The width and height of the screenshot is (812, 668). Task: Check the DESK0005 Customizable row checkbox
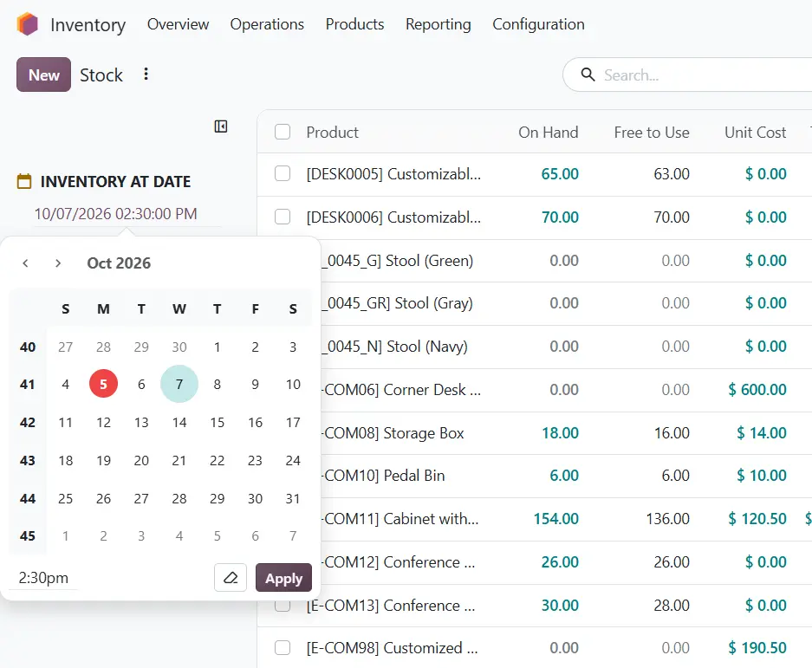click(283, 173)
